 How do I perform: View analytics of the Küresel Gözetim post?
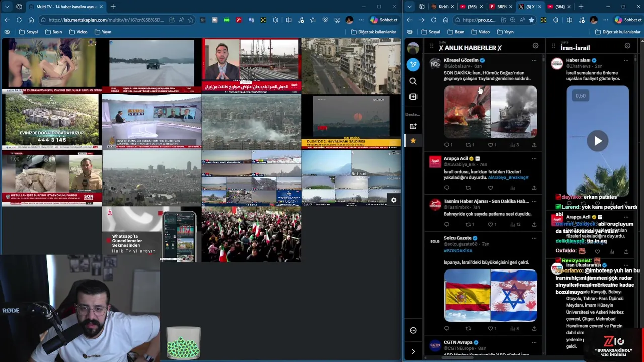coord(514,145)
